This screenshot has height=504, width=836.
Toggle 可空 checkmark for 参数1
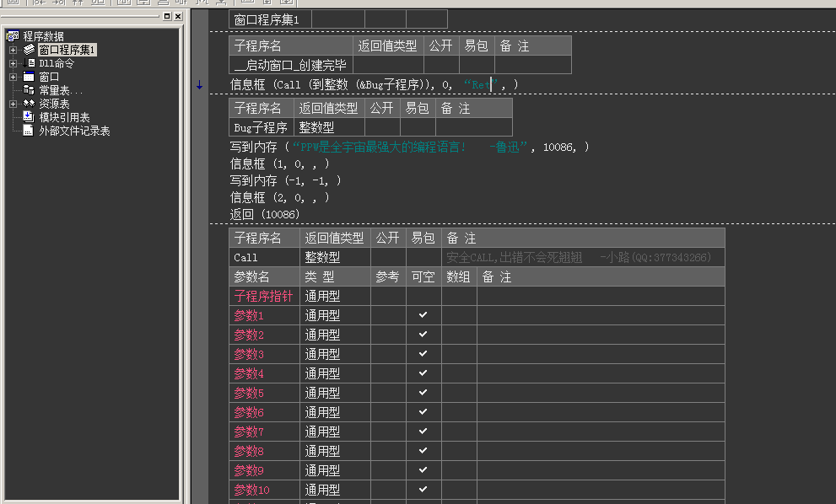(423, 315)
